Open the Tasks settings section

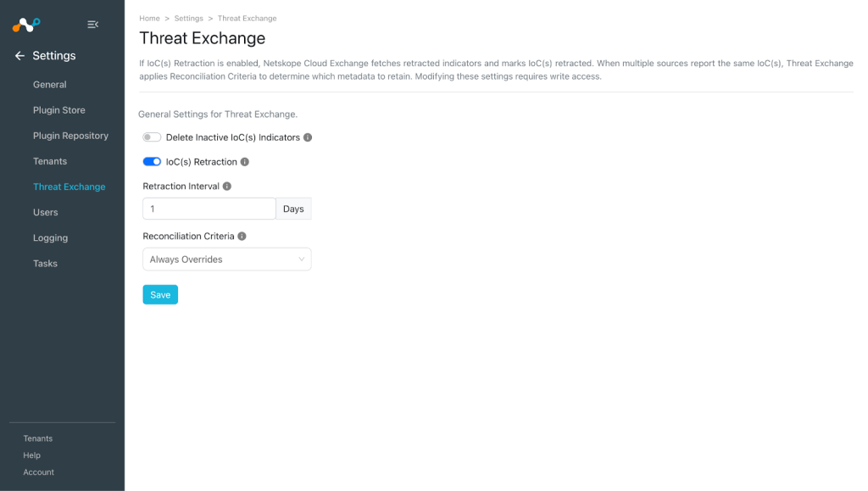(x=45, y=264)
